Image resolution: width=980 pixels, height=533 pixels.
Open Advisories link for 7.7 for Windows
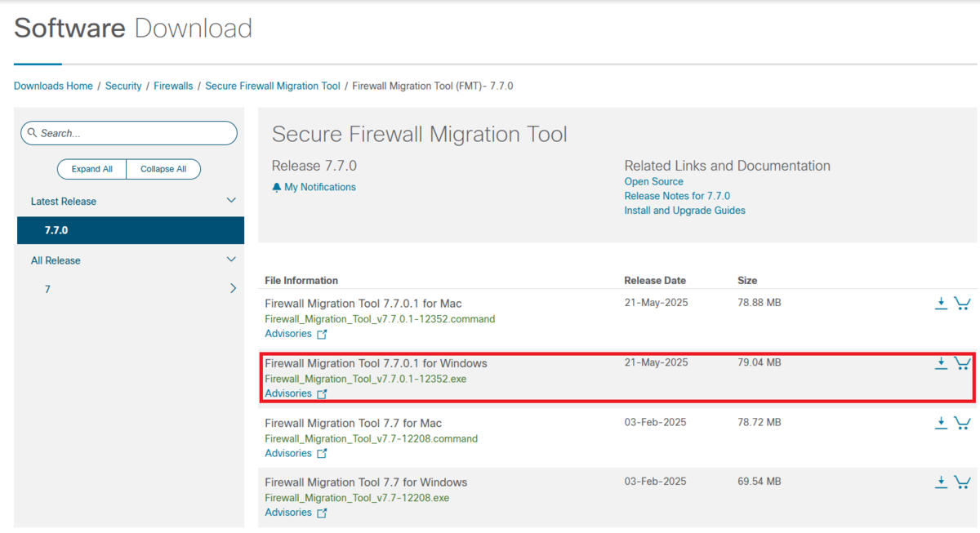[x=288, y=513]
